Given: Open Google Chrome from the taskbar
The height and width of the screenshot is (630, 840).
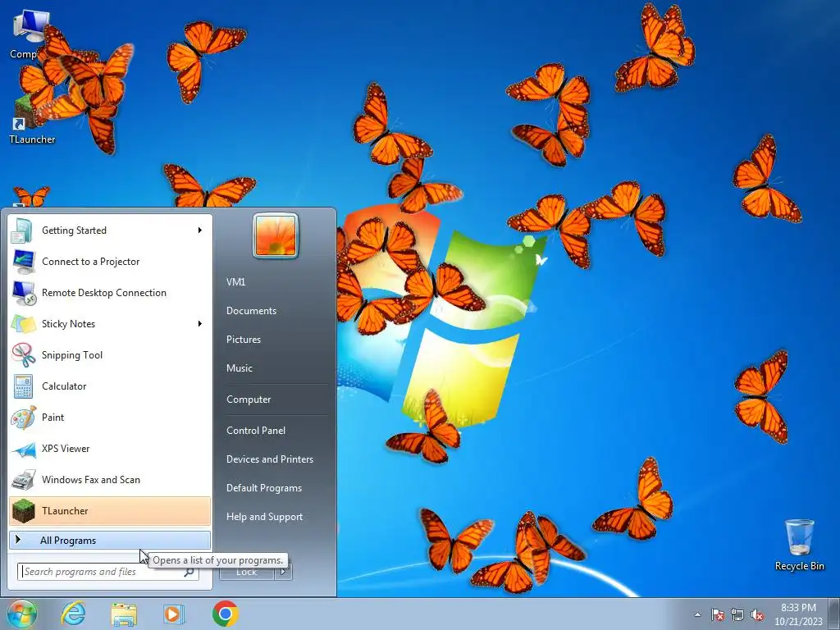Looking at the screenshot, I should [x=225, y=614].
